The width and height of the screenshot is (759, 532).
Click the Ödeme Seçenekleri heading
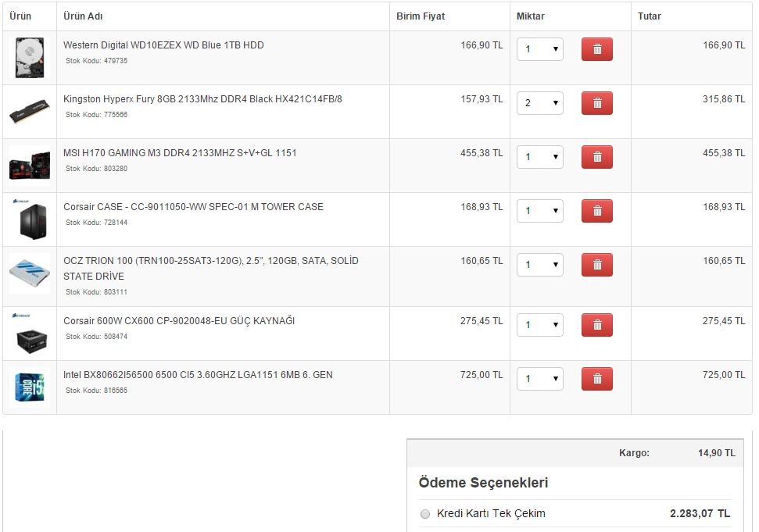pyautogui.click(x=483, y=483)
